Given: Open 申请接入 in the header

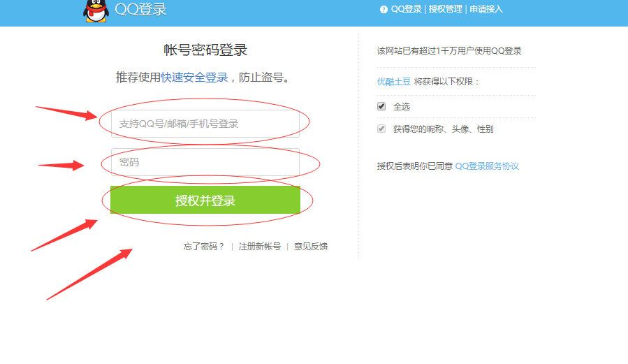Looking at the screenshot, I should pos(485,9).
